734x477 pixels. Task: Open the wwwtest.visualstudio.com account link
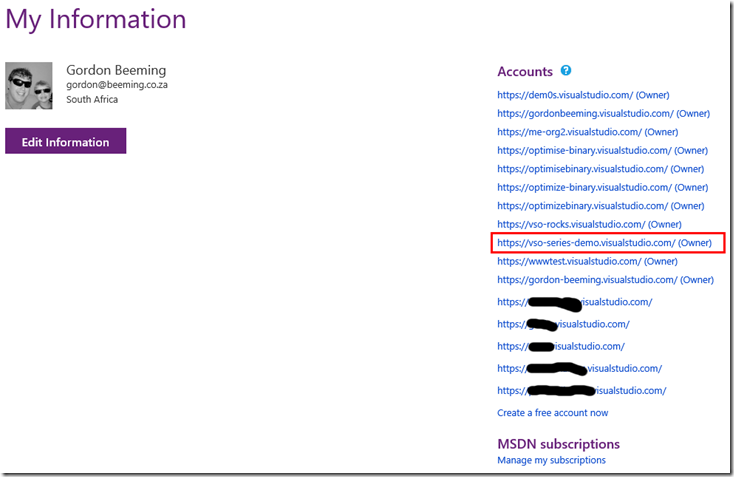[587, 262]
